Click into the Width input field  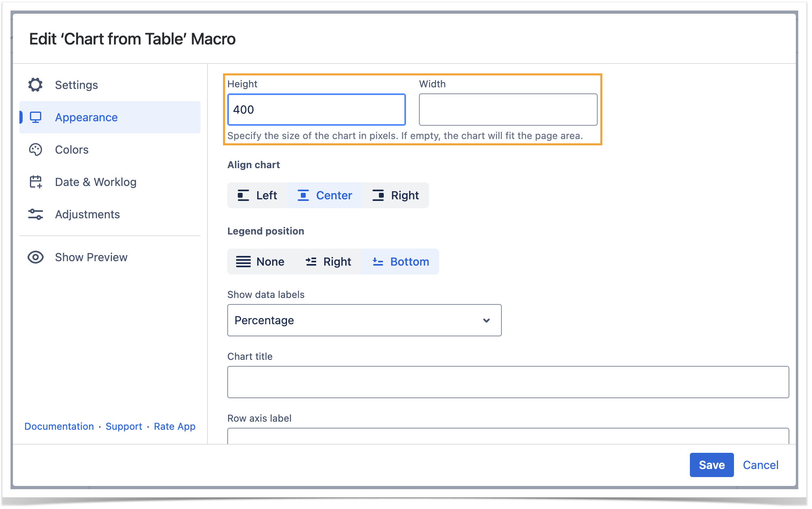(508, 110)
